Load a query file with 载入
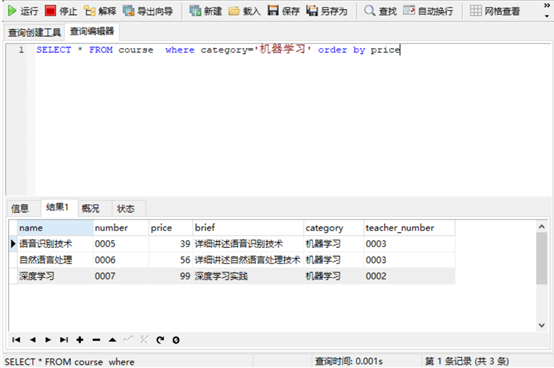 244,11
